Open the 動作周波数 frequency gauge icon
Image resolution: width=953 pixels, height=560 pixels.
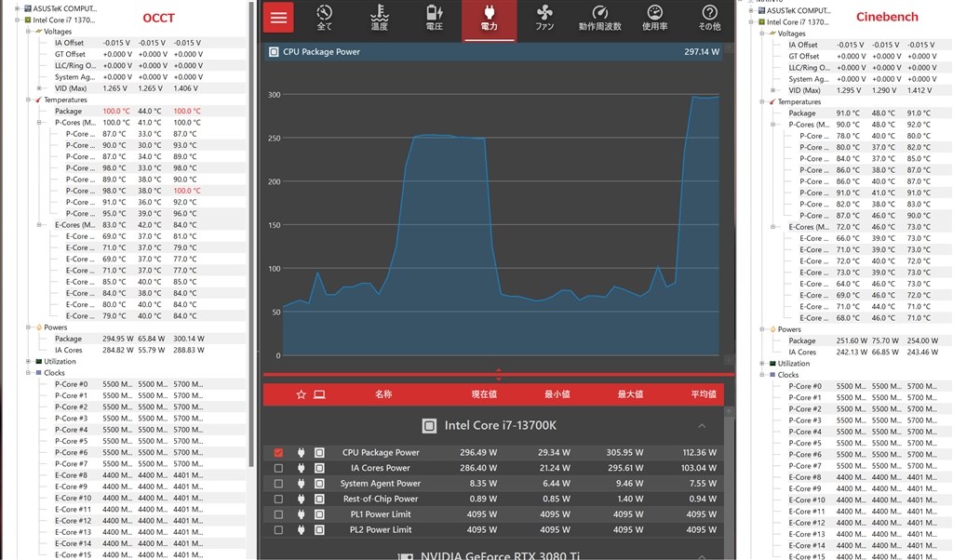pos(600,18)
